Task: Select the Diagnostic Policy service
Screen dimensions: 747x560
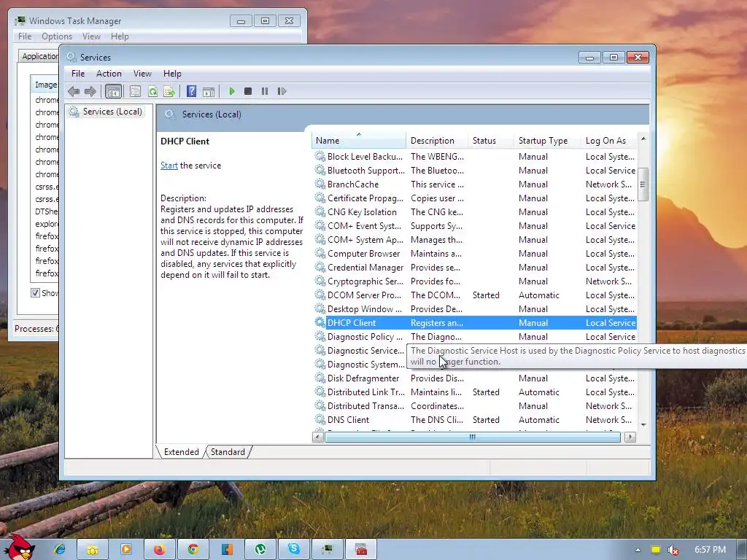Action: [475, 336]
